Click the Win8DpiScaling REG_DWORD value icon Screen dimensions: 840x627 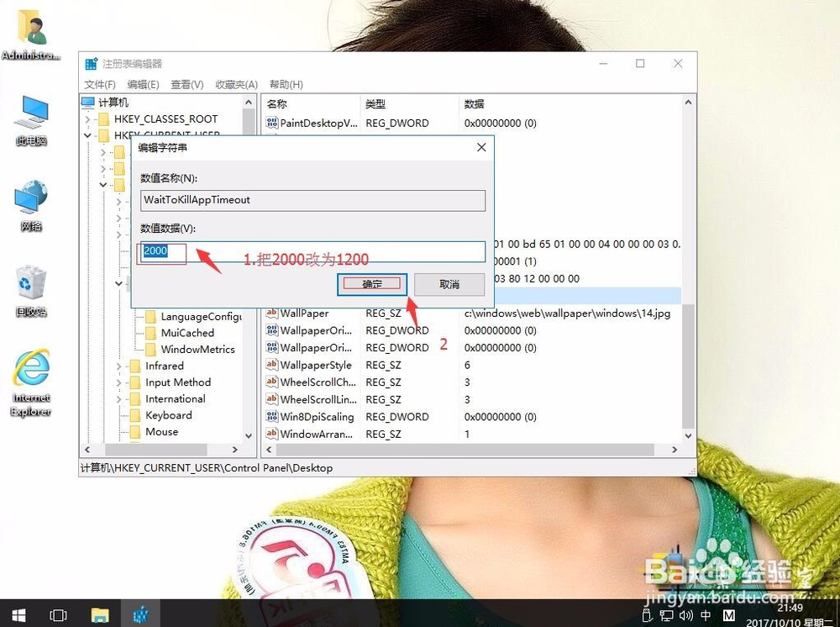coord(273,416)
